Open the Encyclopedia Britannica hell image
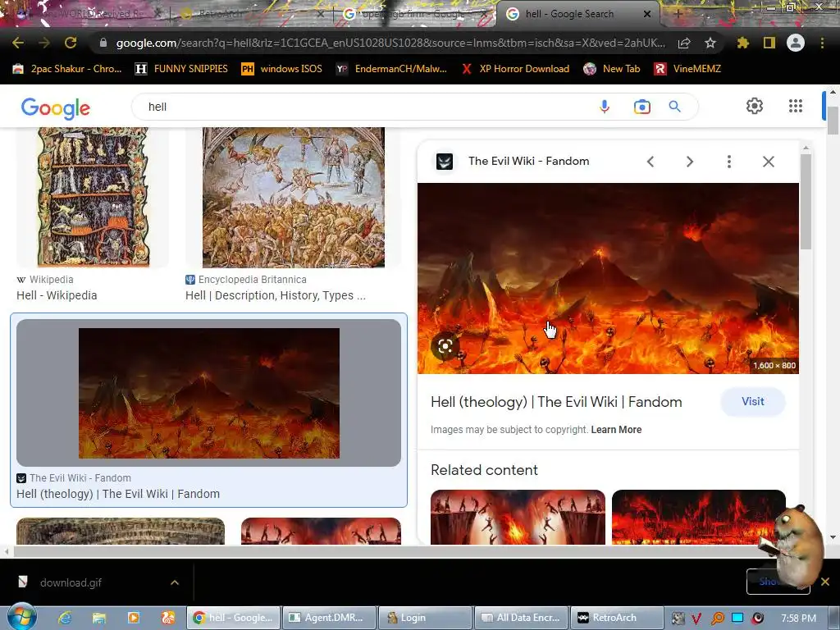The width and height of the screenshot is (840, 630). [293, 197]
